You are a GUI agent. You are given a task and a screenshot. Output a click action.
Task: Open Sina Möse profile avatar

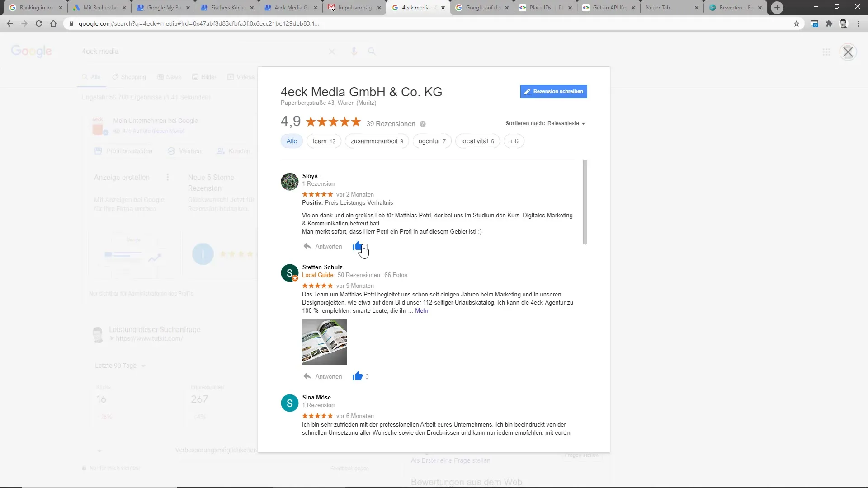click(290, 403)
